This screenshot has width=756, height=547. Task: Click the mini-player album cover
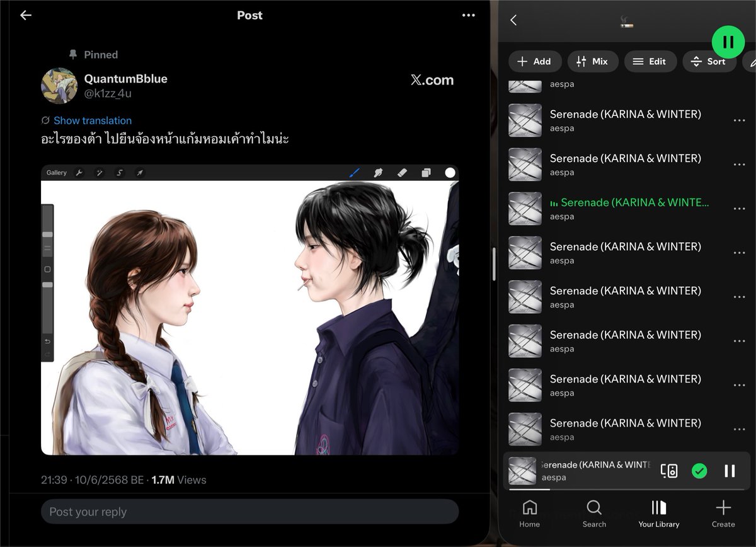click(x=522, y=471)
